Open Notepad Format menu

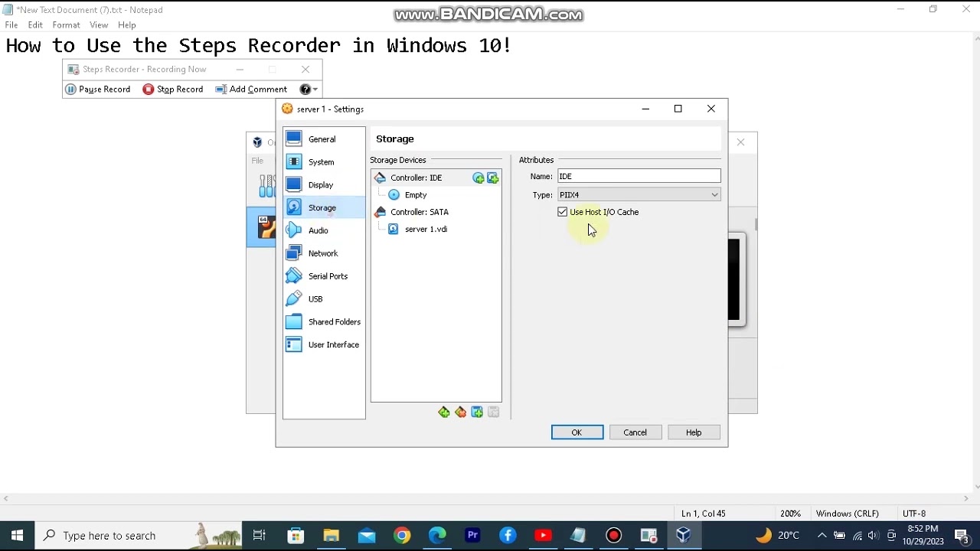click(x=67, y=25)
